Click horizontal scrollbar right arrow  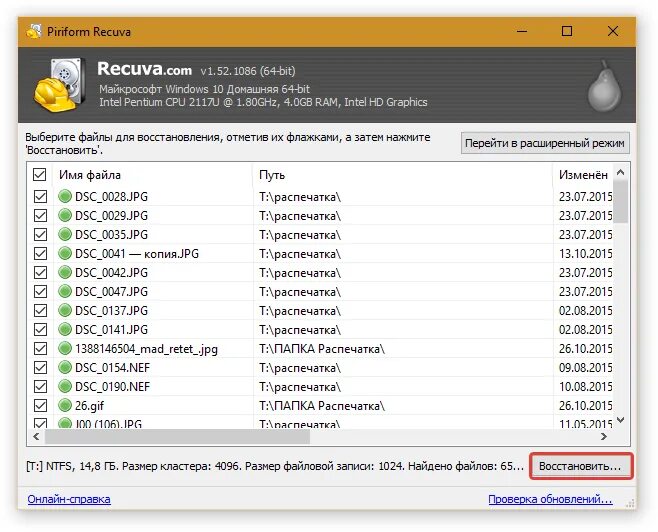604,436
